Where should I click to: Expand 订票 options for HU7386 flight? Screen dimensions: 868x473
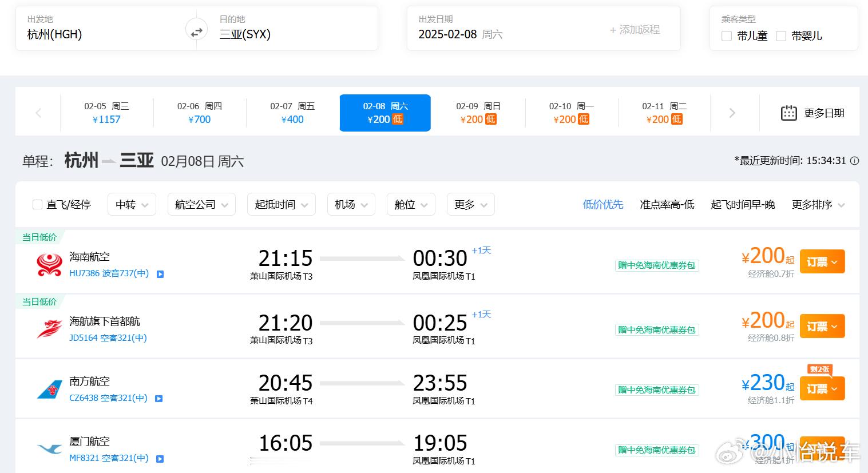coord(822,262)
